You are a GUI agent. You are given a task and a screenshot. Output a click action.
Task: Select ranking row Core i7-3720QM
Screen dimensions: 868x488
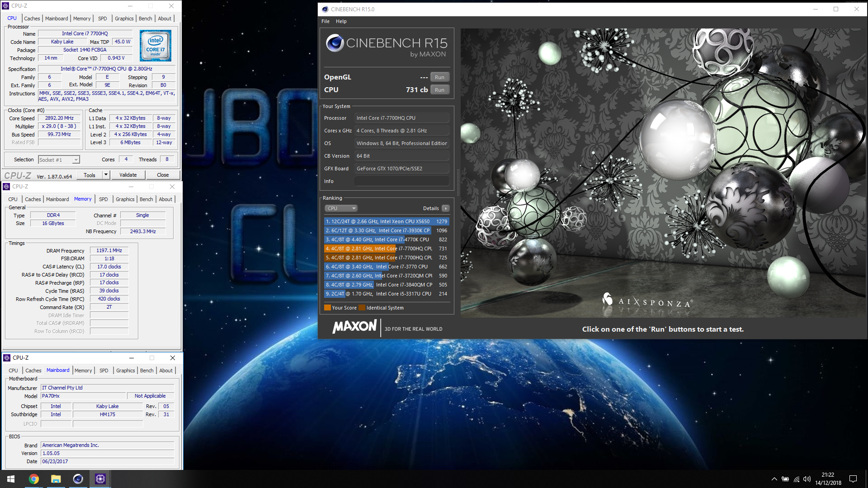click(x=387, y=276)
